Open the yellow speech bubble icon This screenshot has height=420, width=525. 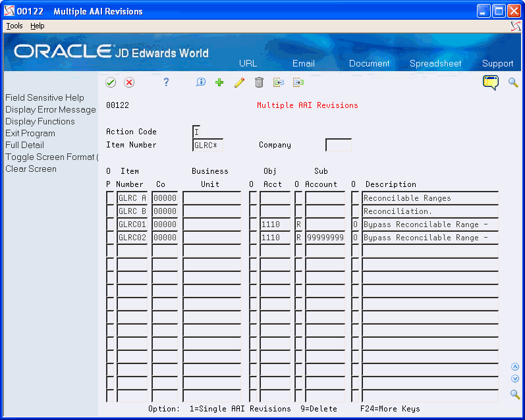click(x=491, y=82)
